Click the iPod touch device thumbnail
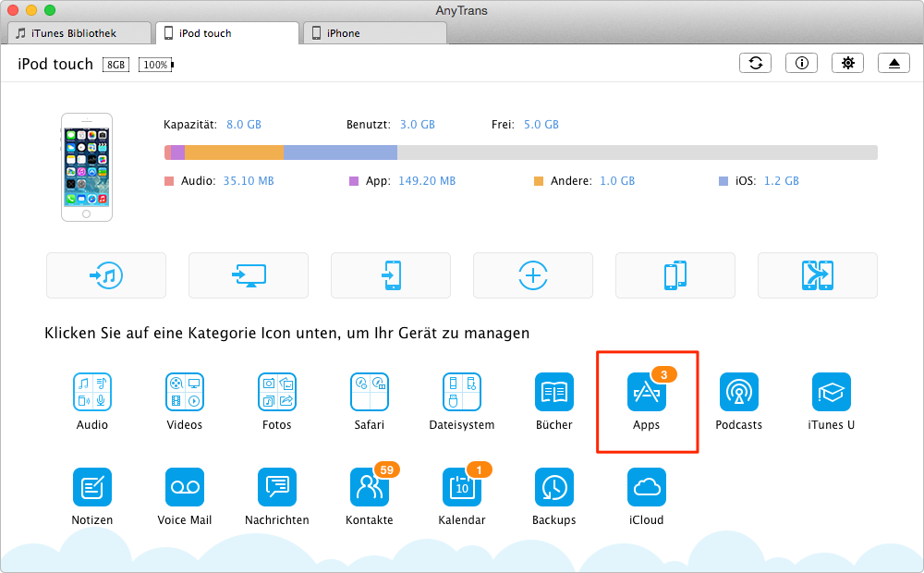The height and width of the screenshot is (573, 924). click(87, 167)
